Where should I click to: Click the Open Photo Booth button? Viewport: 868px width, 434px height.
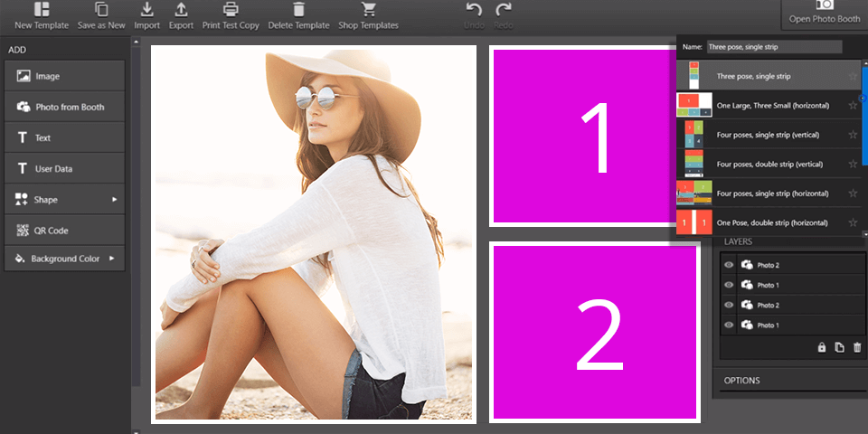[x=824, y=13]
